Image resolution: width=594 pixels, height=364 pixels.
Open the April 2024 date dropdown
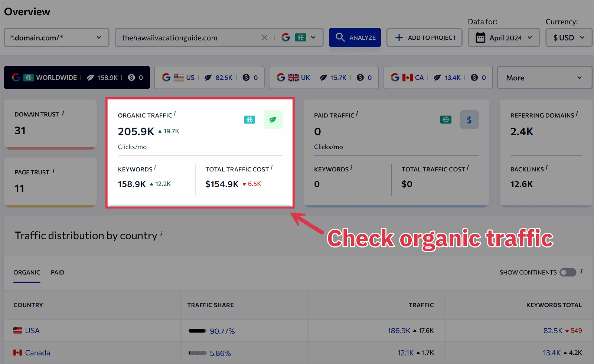(x=503, y=38)
